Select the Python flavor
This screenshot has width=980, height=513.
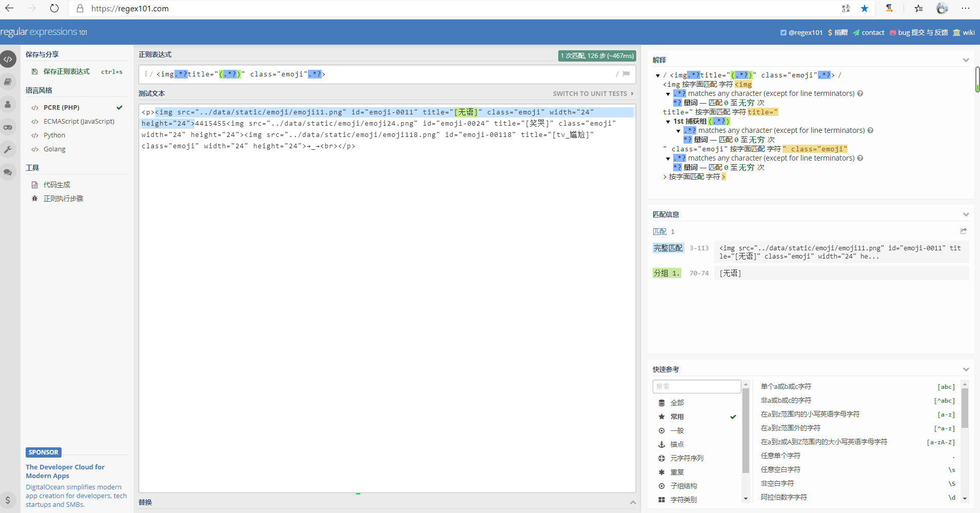(54, 135)
